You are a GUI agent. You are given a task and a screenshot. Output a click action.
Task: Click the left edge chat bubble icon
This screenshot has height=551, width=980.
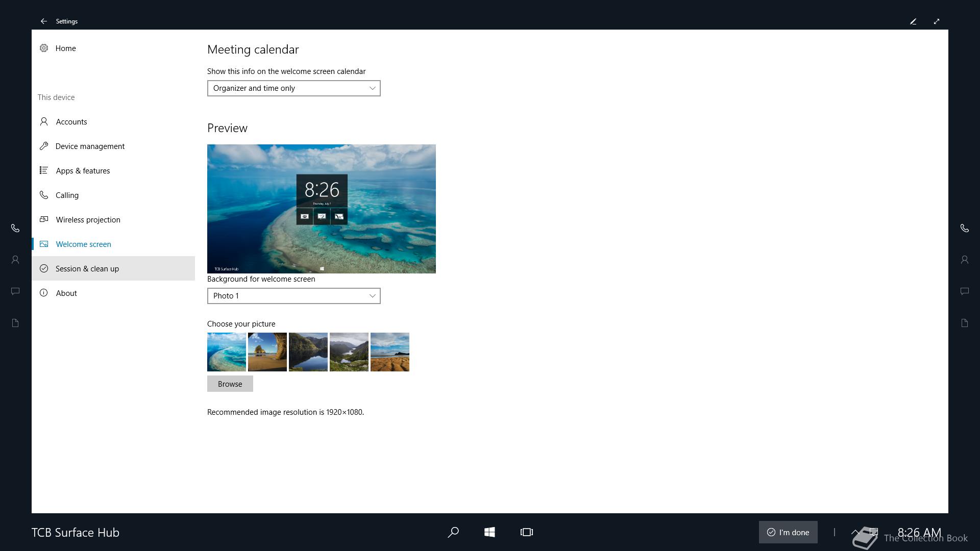[15, 291]
